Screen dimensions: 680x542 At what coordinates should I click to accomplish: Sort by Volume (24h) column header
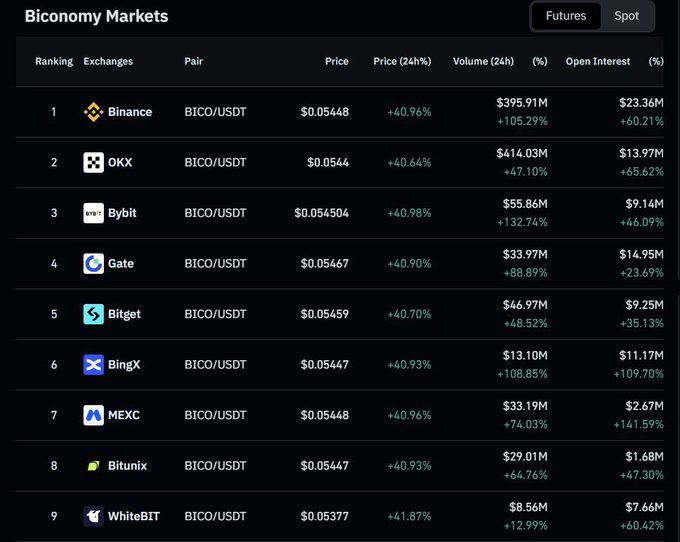pos(483,61)
